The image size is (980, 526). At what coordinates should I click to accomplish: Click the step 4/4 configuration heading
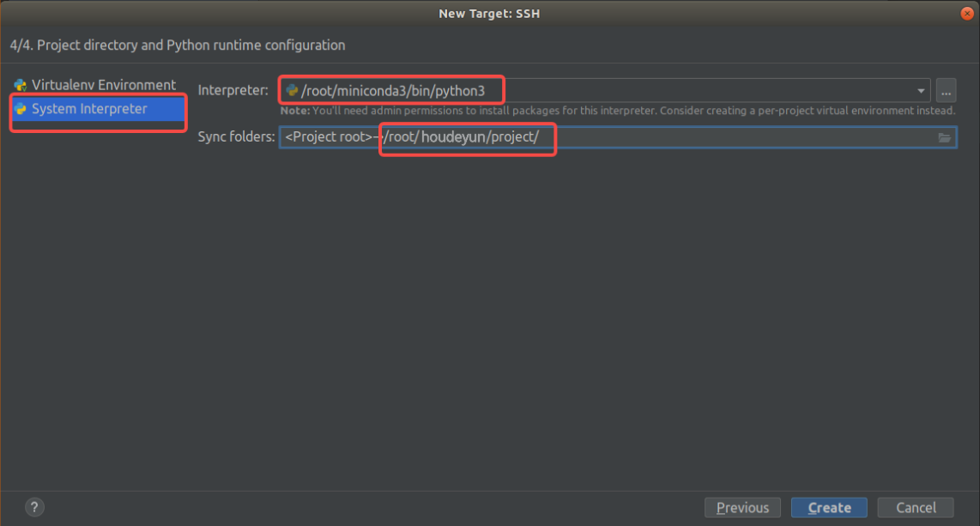[178, 45]
